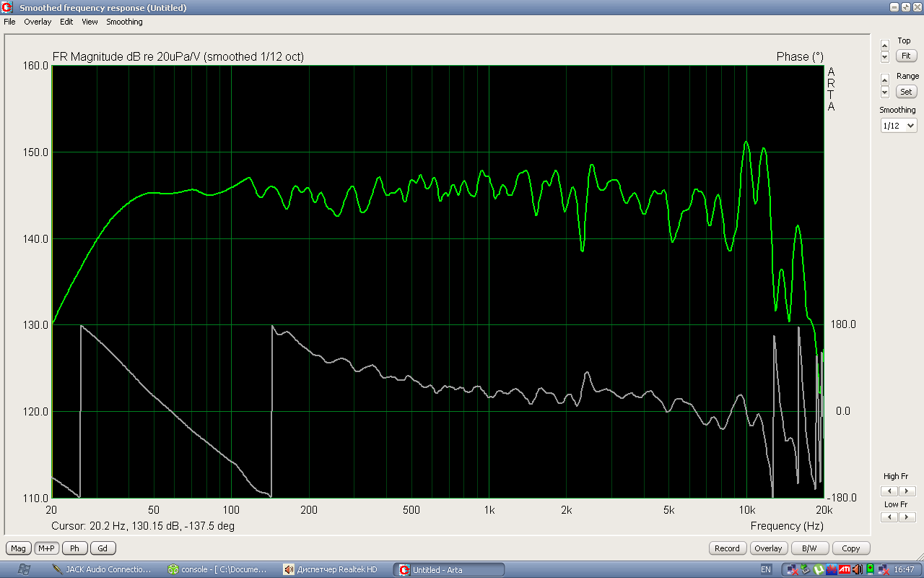Viewport: 924px width, 578px height.
Task: Shift High Fr limit right
Action: point(907,491)
